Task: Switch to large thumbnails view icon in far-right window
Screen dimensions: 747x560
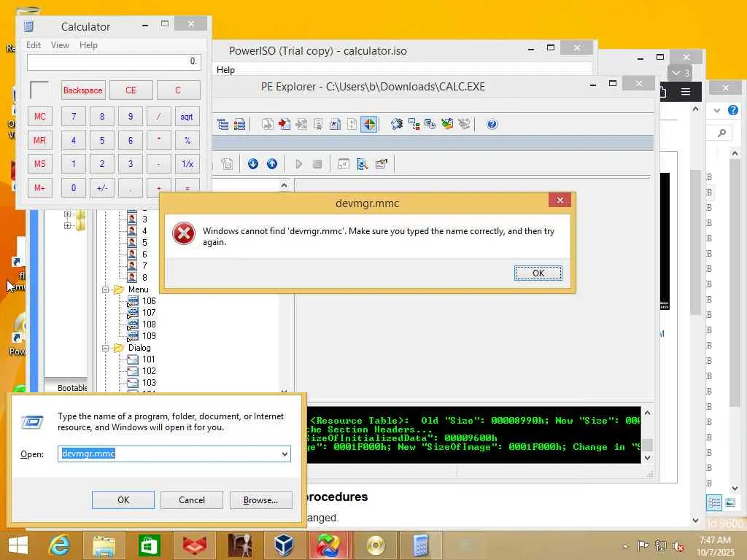Action: click(729, 502)
